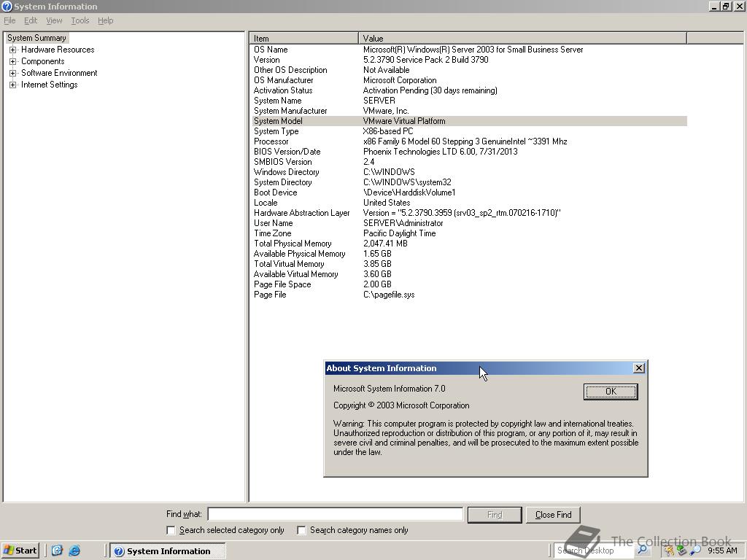747x560 pixels.
Task: Select the BIOS Version/Date row
Action: click(x=469, y=152)
